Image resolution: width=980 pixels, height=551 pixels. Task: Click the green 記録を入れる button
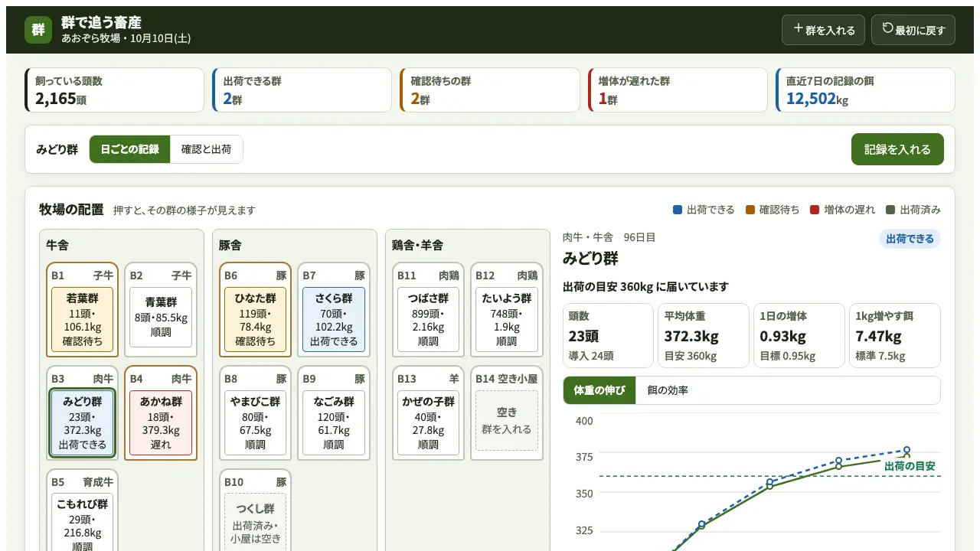[x=897, y=149]
